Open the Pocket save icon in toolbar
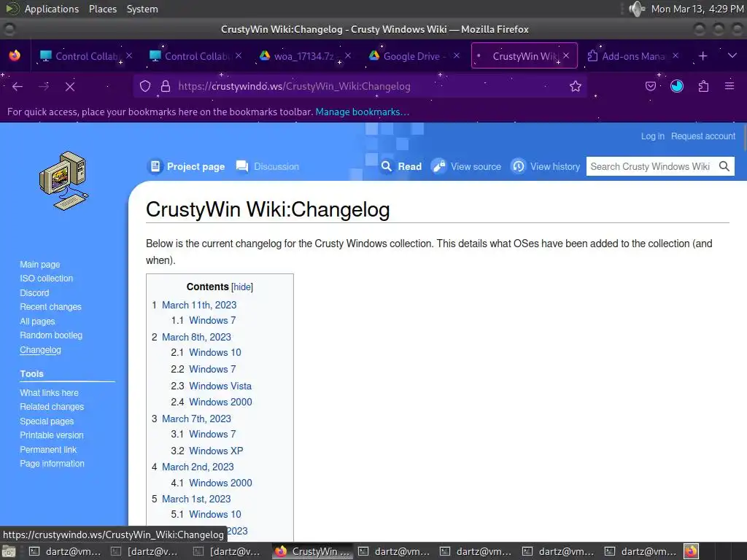The height and width of the screenshot is (560, 747). click(650, 86)
